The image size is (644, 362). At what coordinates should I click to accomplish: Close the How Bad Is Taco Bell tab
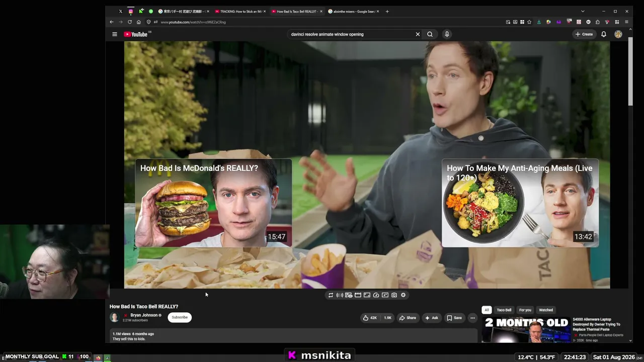(x=321, y=11)
